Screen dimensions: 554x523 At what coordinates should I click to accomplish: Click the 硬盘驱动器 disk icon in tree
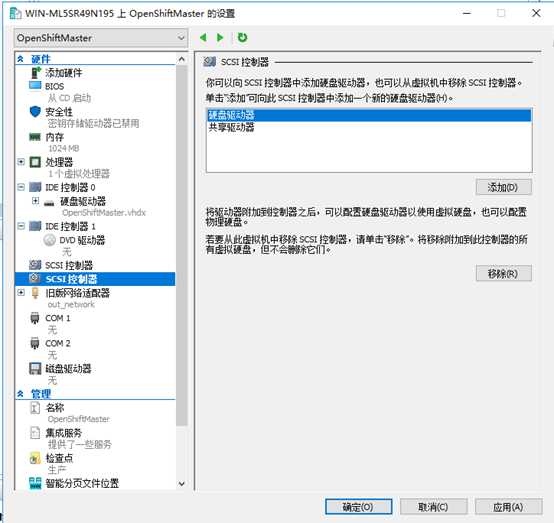click(49, 202)
